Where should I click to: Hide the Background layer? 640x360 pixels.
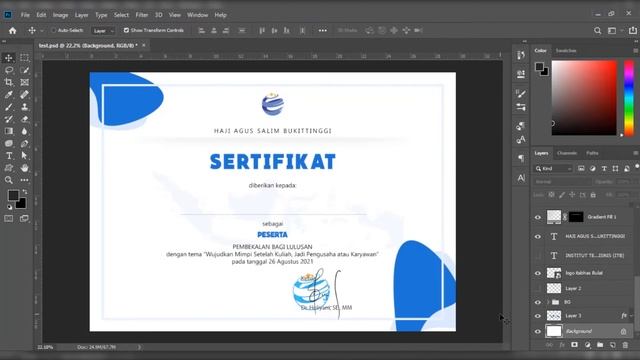(x=538, y=331)
